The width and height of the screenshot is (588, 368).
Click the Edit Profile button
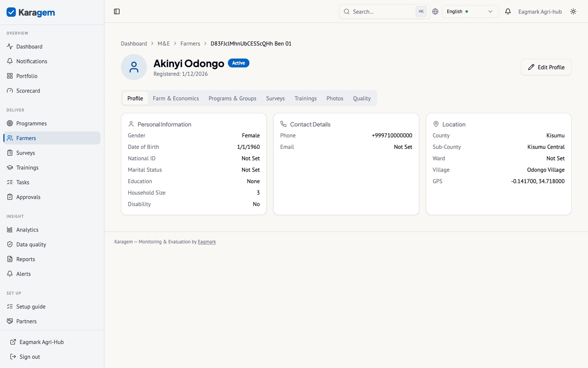click(x=546, y=67)
